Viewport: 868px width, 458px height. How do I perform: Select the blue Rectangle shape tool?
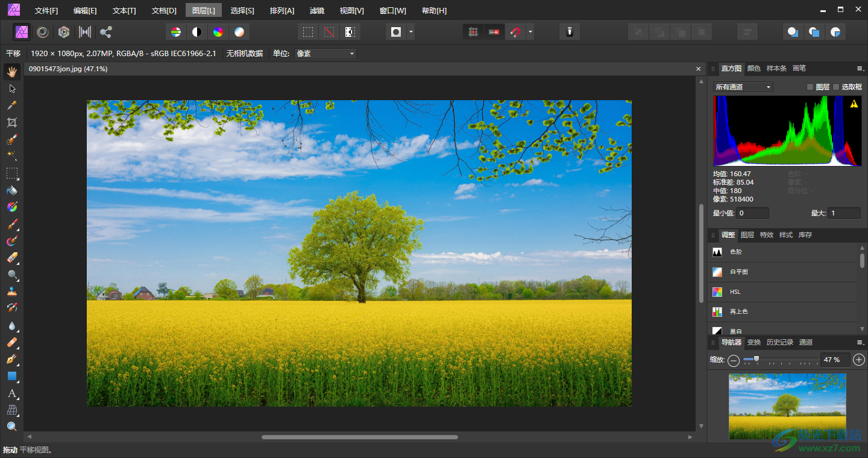(x=11, y=376)
